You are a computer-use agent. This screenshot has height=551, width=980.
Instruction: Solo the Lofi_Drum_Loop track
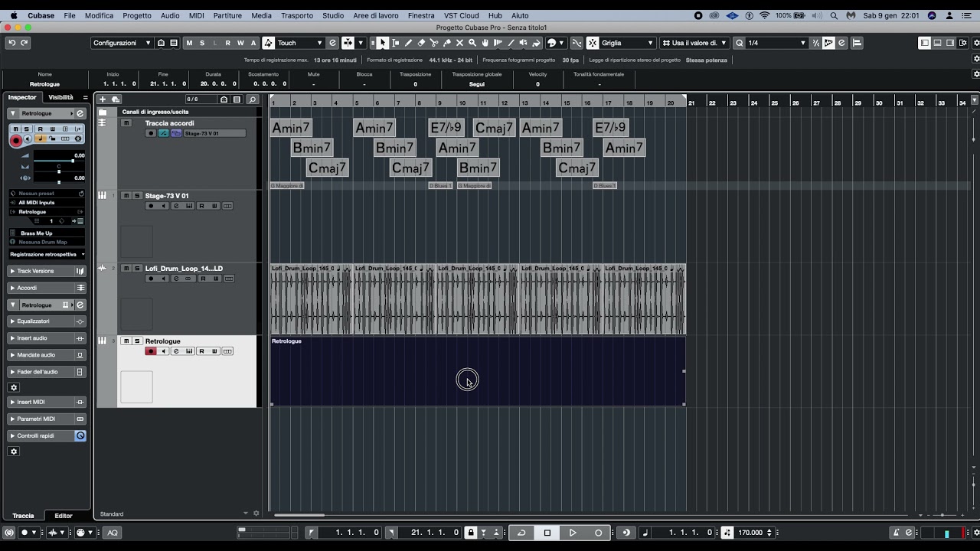137,269
